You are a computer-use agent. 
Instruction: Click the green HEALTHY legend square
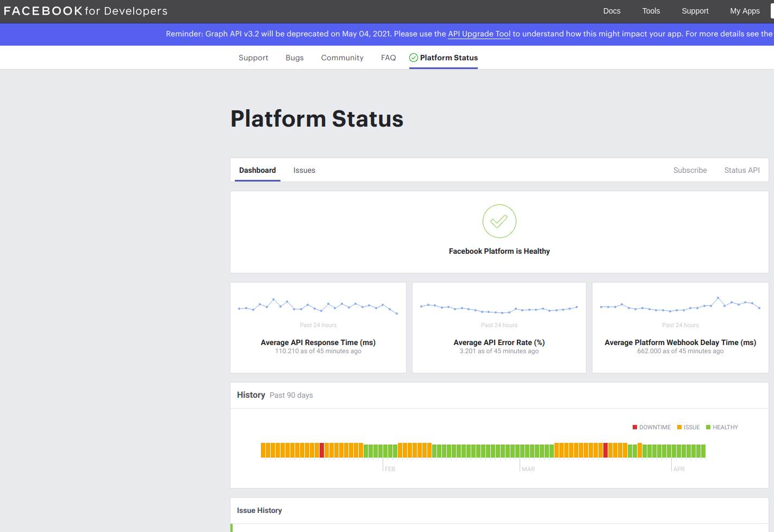pos(708,427)
